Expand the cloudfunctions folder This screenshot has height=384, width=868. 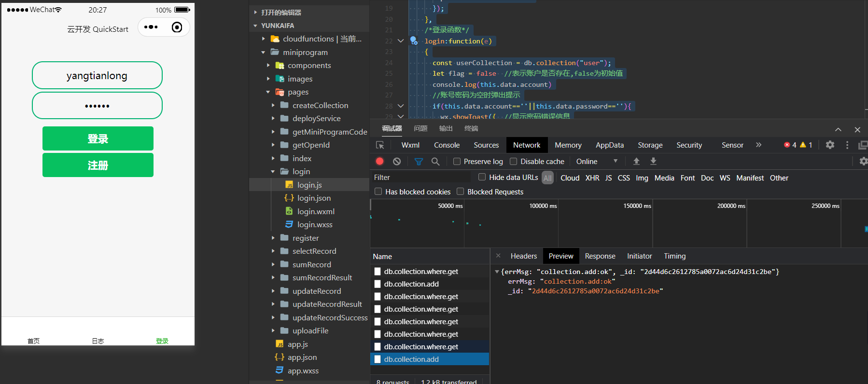(263, 39)
